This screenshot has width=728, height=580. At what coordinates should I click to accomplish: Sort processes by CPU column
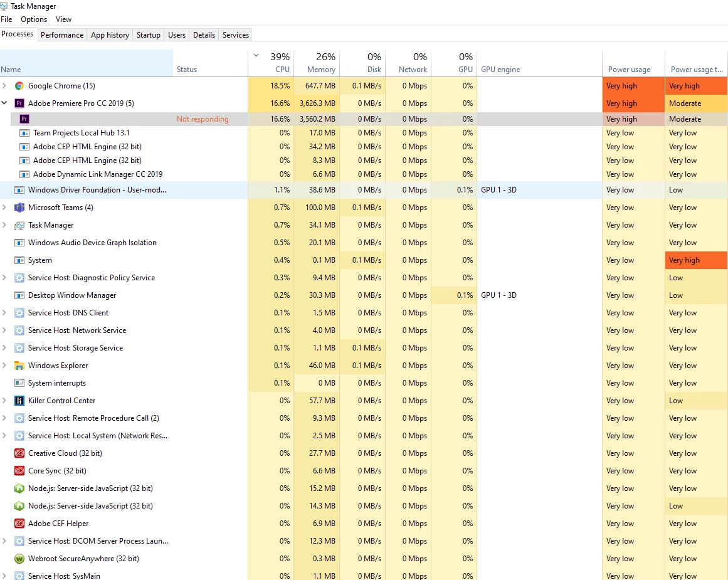pos(271,63)
